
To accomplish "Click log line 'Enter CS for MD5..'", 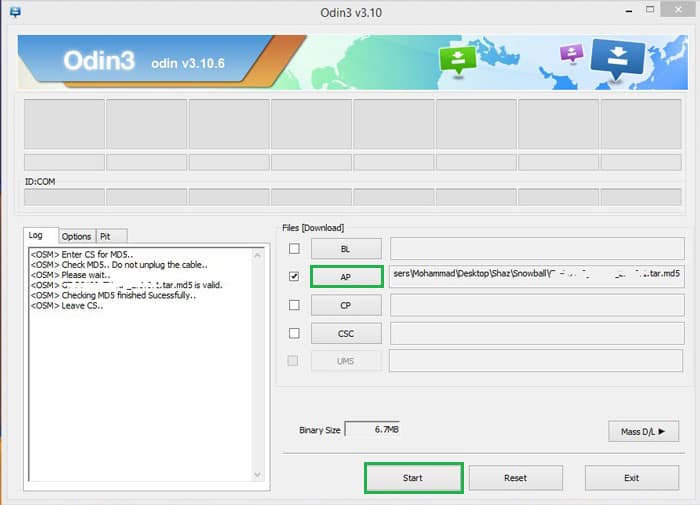I will click(82, 255).
